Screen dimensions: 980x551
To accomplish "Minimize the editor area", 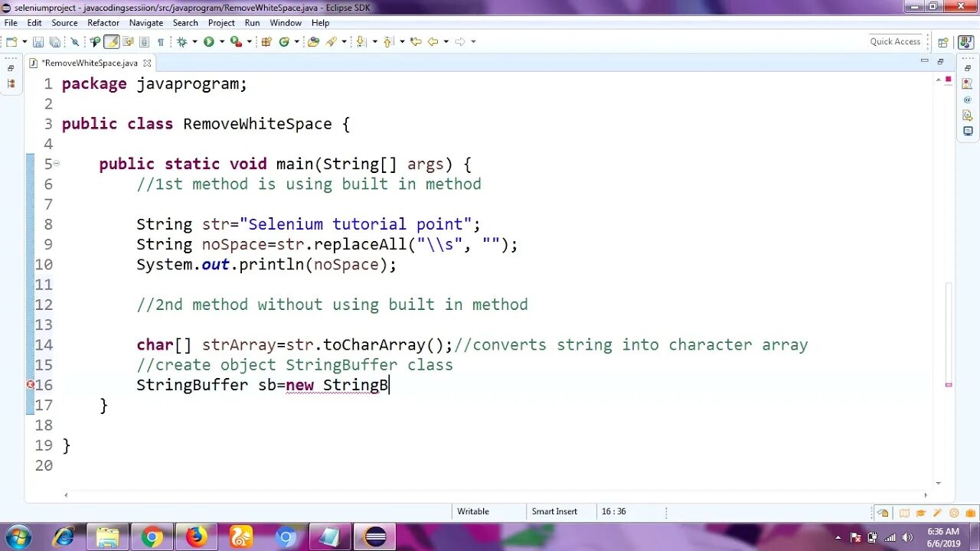I will click(x=925, y=61).
